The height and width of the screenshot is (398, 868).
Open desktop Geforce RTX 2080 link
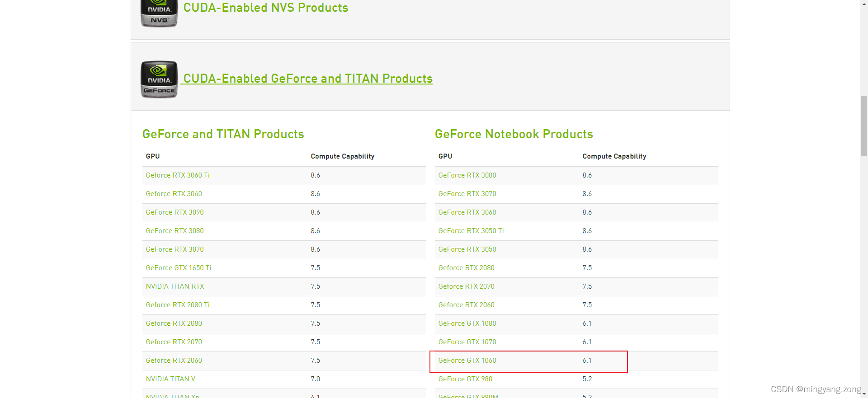click(174, 323)
